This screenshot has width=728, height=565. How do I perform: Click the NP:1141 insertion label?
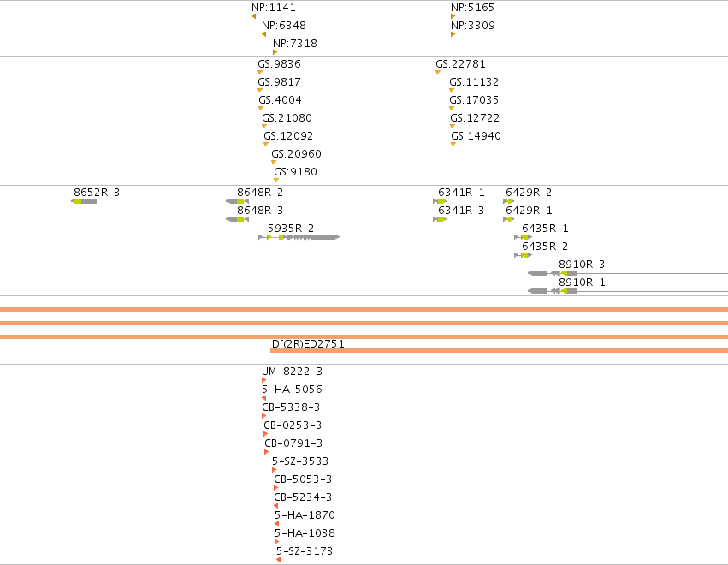[x=274, y=8]
